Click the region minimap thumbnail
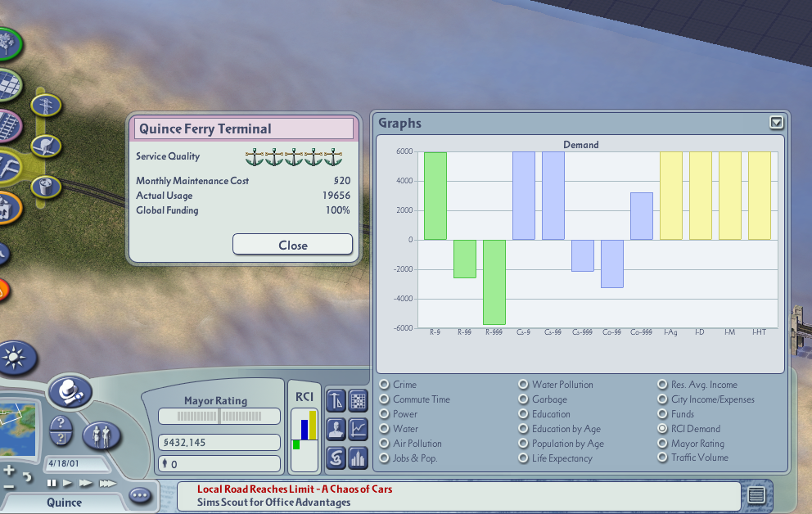The image size is (812, 514). pos(18,430)
